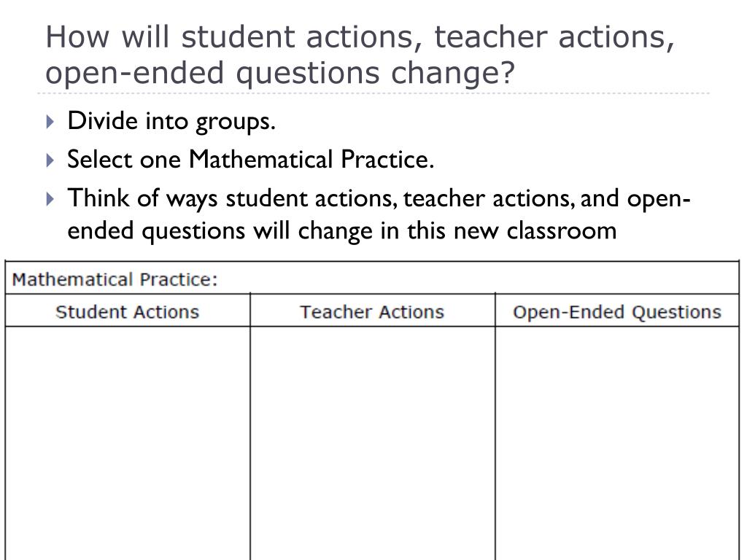Click the bullet arrow beside Select one Mathematical Practice

click(51, 160)
